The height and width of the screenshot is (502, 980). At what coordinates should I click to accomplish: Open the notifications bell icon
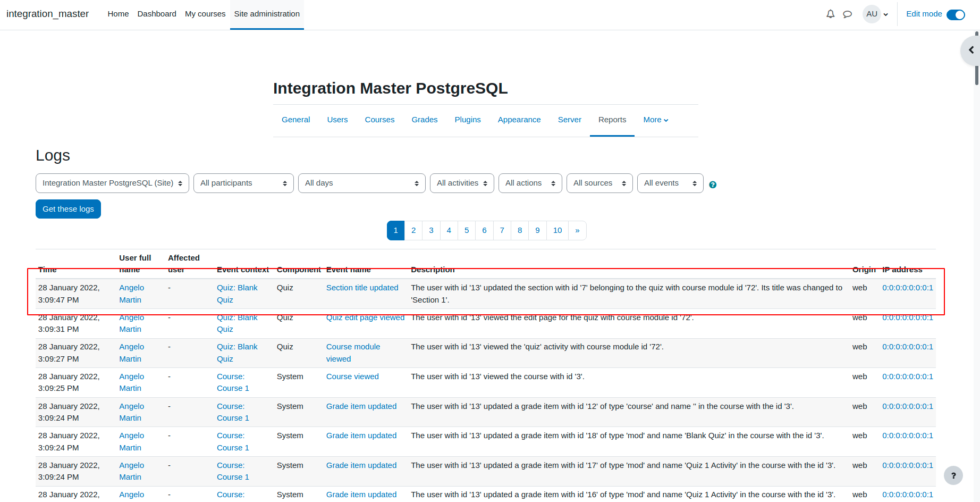(830, 14)
